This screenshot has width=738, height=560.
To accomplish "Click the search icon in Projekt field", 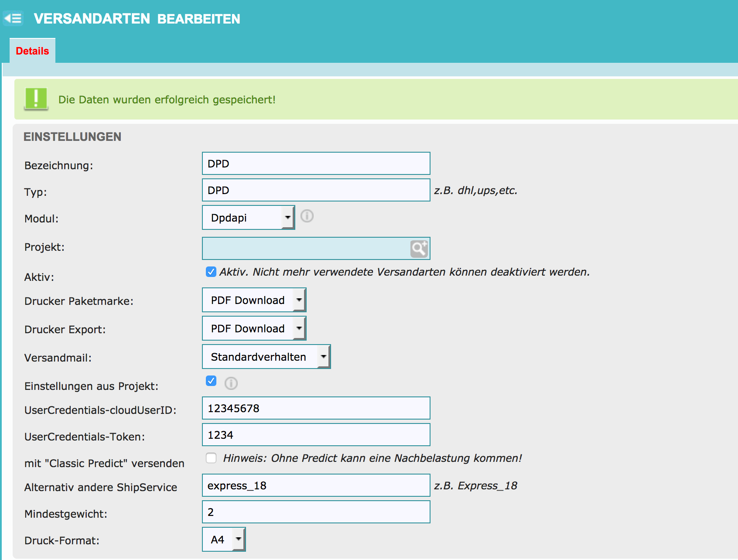I will 419,249.
